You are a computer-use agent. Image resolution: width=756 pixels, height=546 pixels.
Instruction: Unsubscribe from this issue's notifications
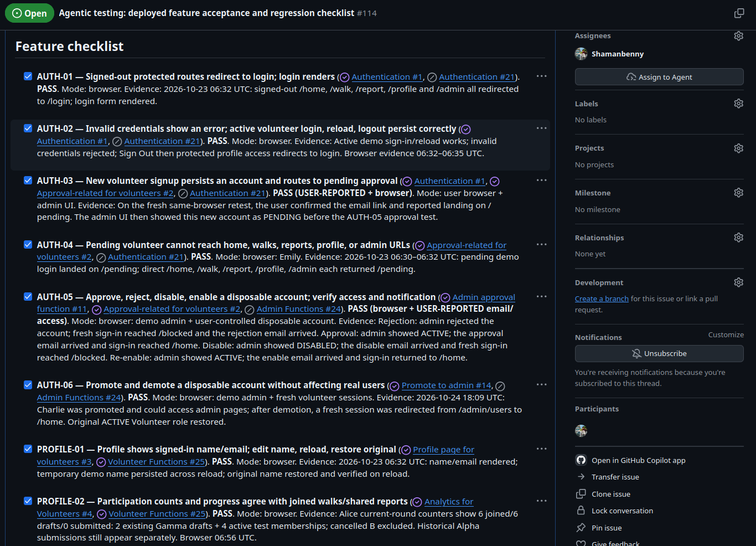point(659,353)
